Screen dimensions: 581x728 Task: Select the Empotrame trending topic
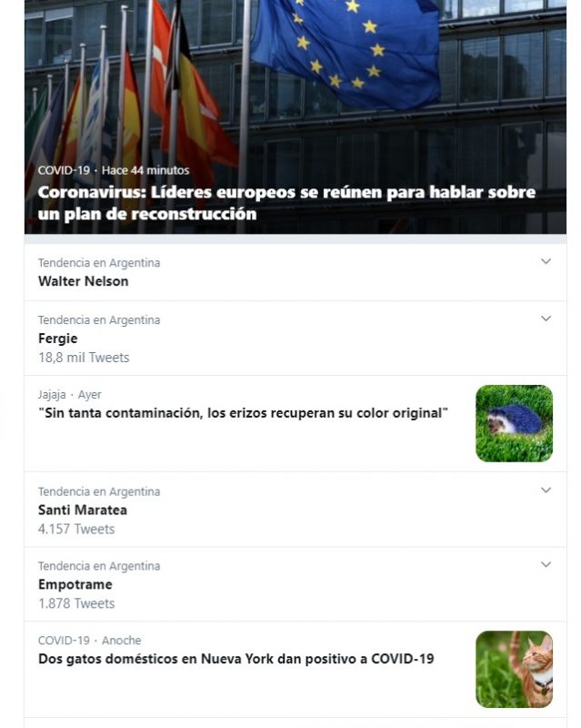point(75,584)
